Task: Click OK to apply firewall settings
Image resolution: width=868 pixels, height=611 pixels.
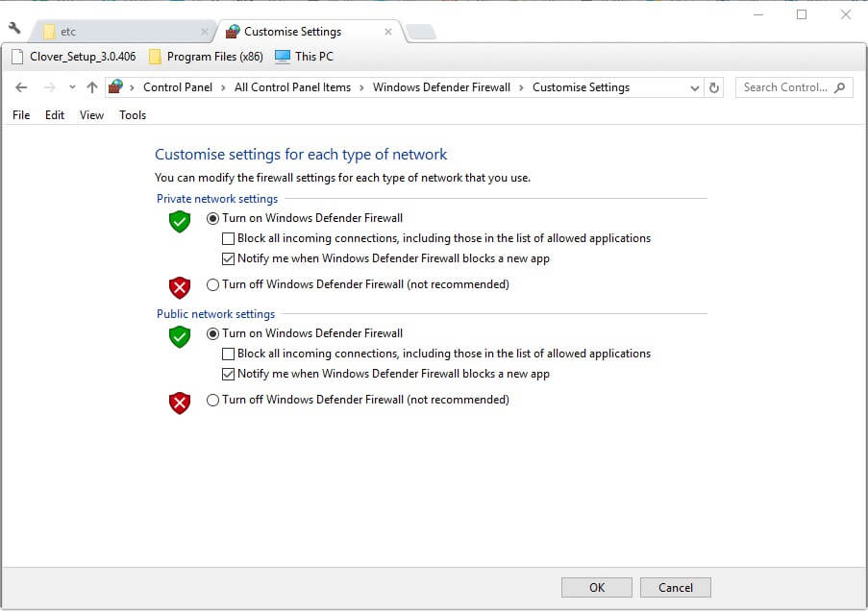Action: point(597,588)
